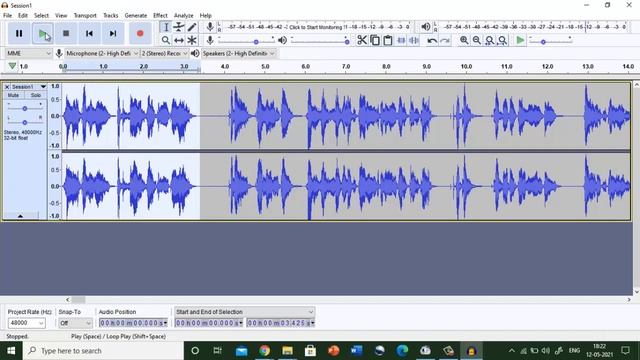The height and width of the screenshot is (360, 640).
Task: Open the File menu
Action: 7,16
